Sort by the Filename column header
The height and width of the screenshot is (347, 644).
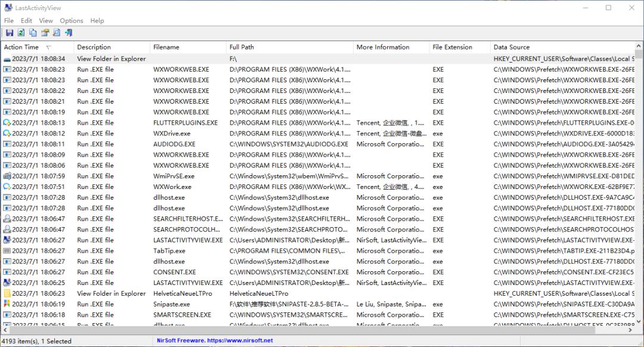coord(166,47)
